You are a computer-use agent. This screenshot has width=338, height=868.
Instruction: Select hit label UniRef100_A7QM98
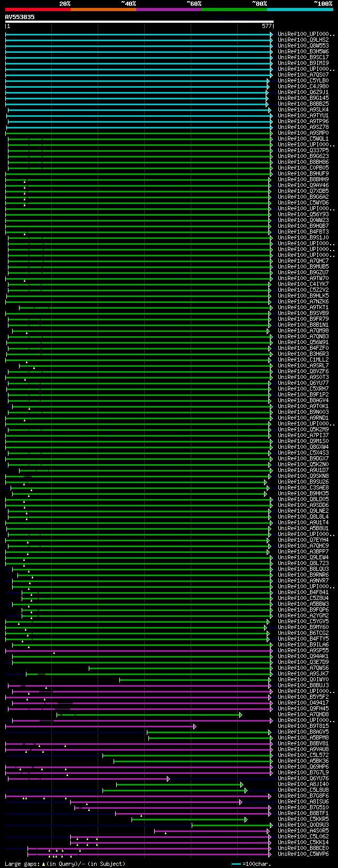coord(303,330)
